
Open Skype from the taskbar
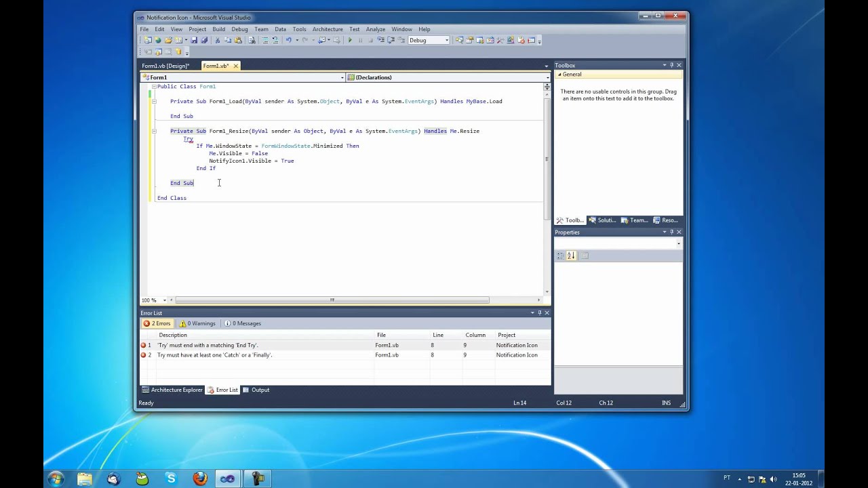click(171, 479)
